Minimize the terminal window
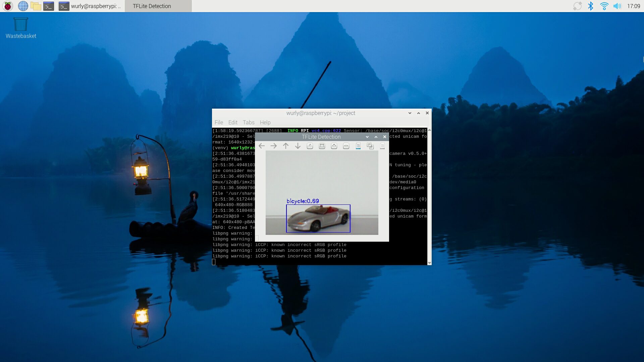The image size is (644, 362). tap(410, 113)
